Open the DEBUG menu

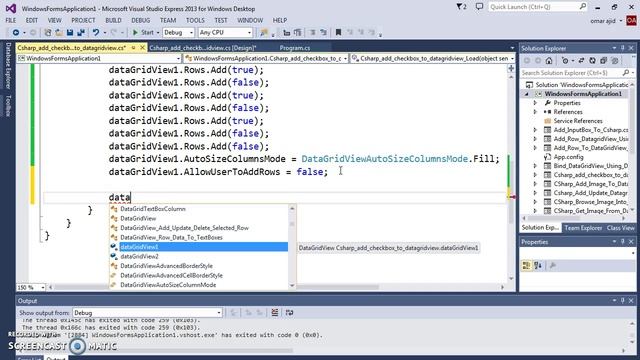[x=140, y=20]
